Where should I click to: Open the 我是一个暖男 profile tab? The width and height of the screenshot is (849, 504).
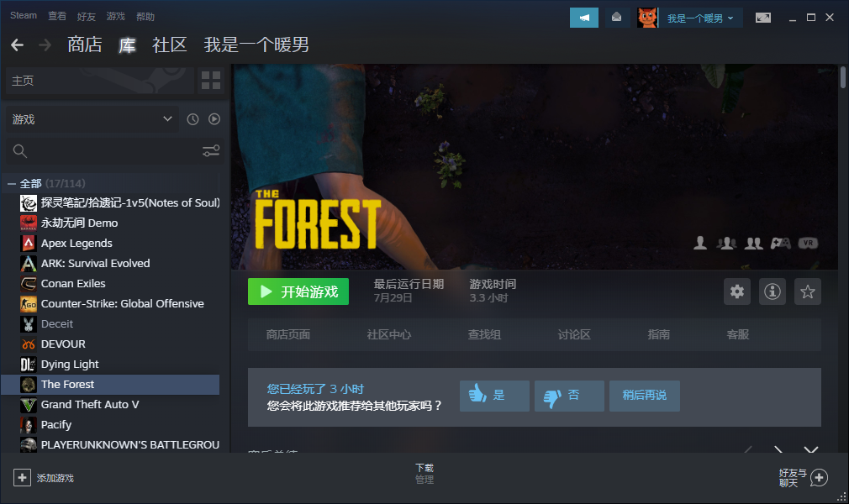coord(256,45)
